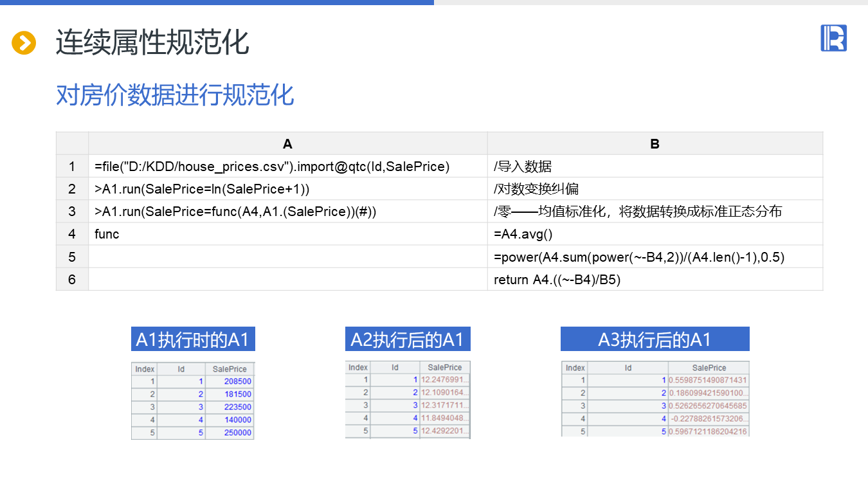Image resolution: width=868 pixels, height=488 pixels.
Task: Click the cell with =A4.avg()
Action: (x=655, y=234)
